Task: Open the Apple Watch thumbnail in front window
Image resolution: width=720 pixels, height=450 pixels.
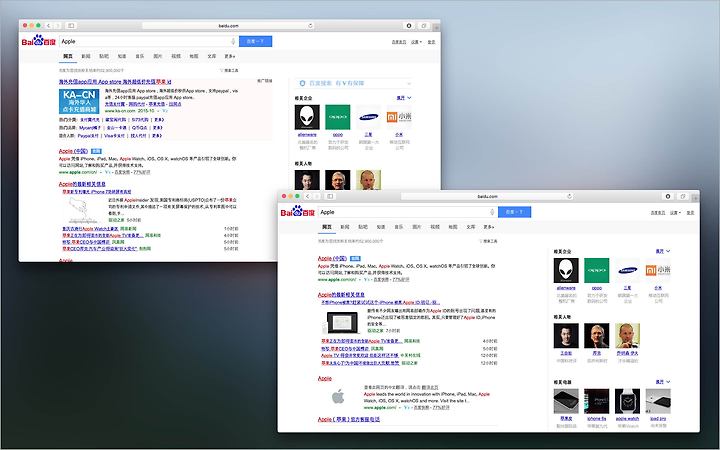Action: [627, 401]
